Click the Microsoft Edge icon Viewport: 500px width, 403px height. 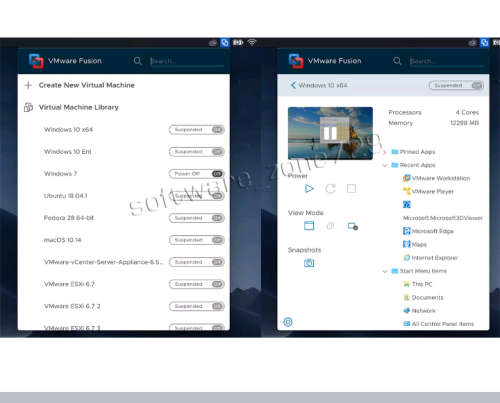pos(406,231)
